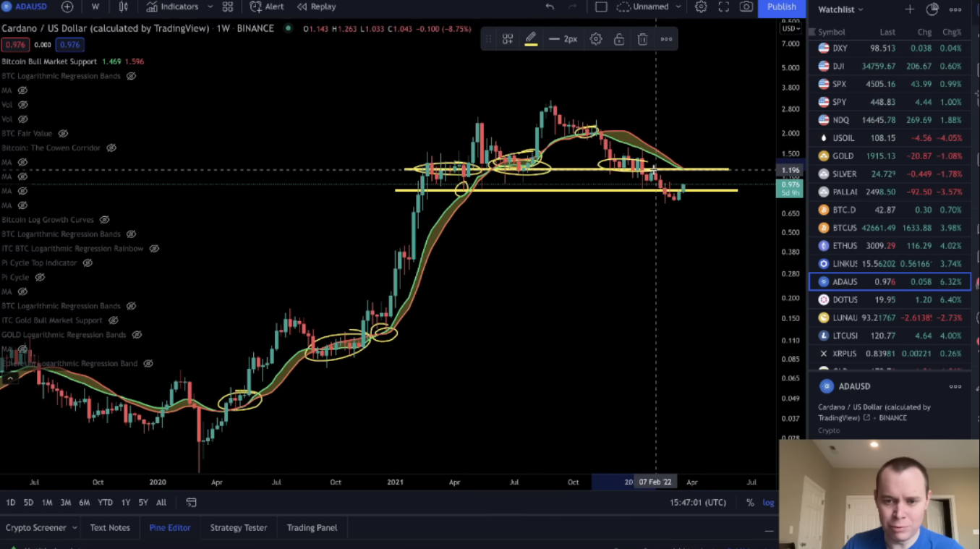This screenshot has width=980, height=549.
Task: Toggle BTC Logarithmic Regression Bands visibility at top
Action: 132,76
